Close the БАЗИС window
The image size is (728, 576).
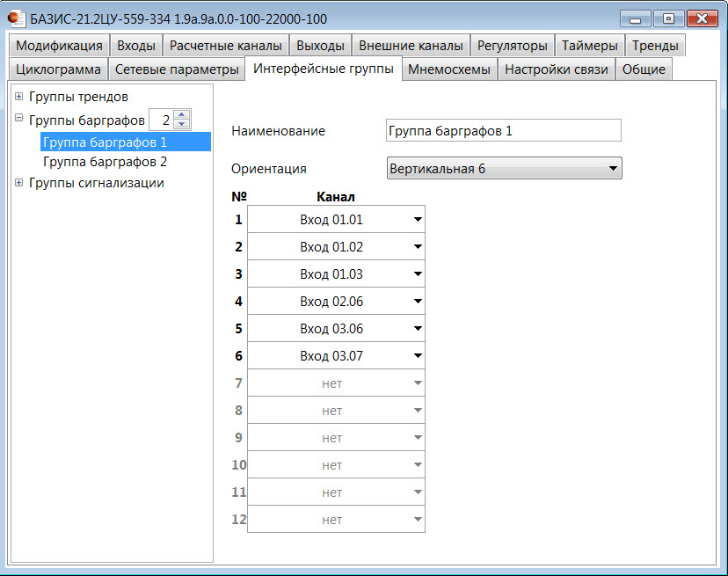[x=702, y=19]
